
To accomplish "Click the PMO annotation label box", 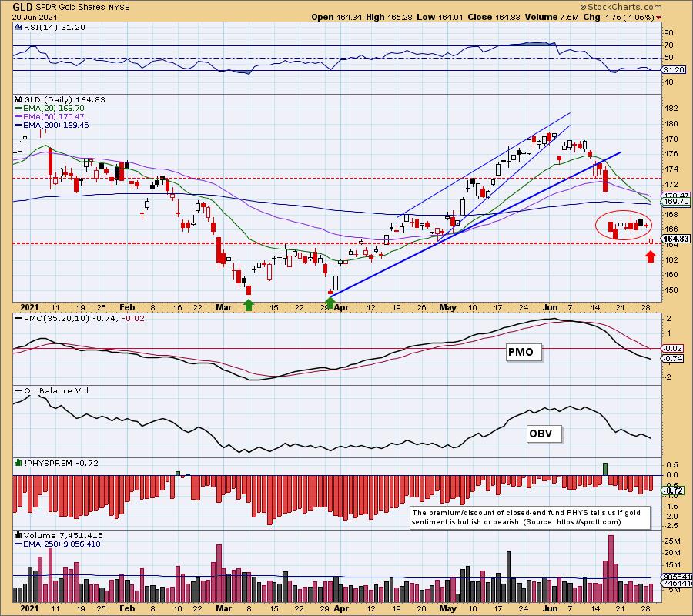I will [x=524, y=352].
